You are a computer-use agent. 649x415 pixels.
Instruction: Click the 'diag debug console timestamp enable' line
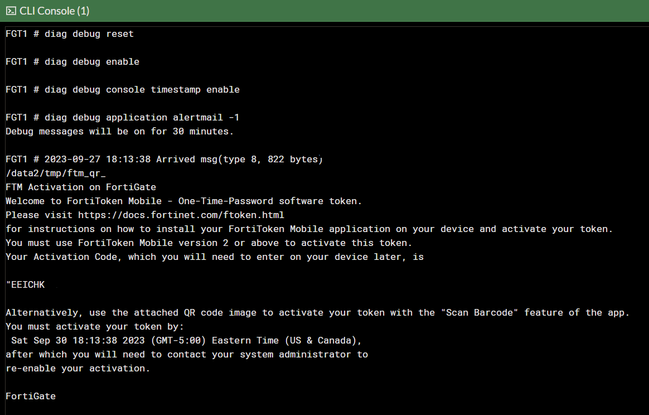point(122,90)
